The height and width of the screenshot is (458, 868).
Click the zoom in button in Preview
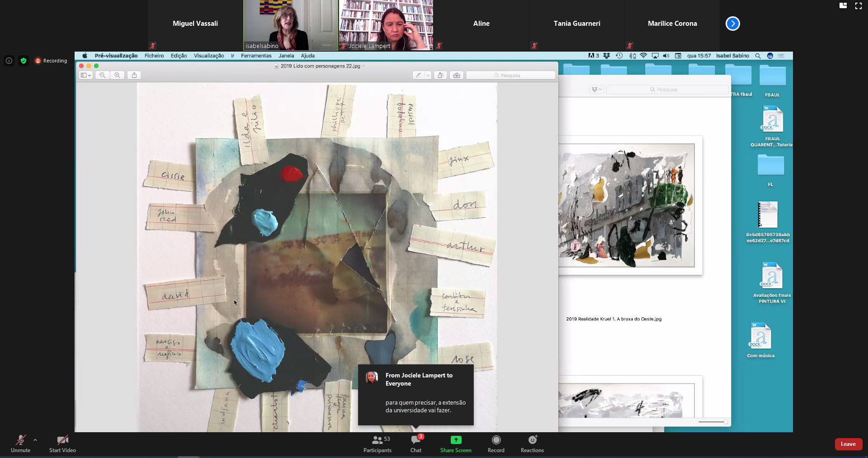point(117,75)
